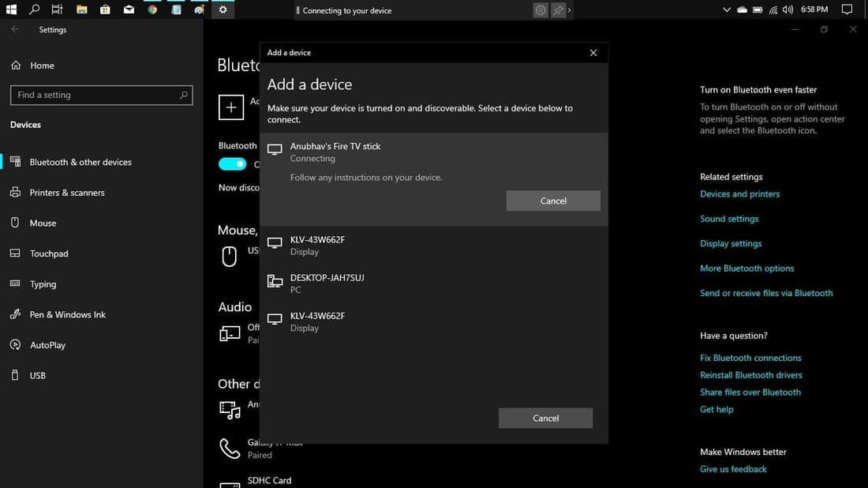Open Reinstall Bluetooth drivers link
868x488 pixels.
[x=750, y=375]
